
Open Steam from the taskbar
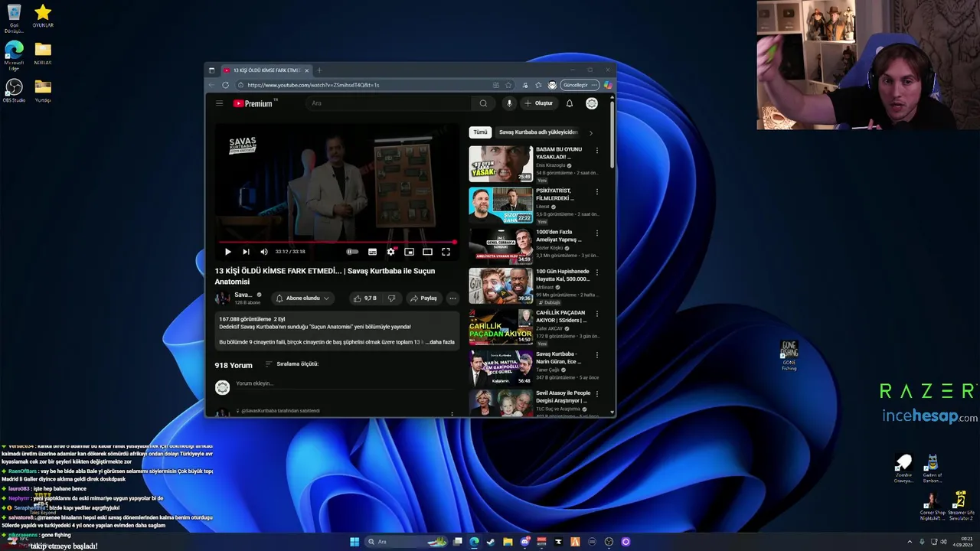tap(491, 542)
